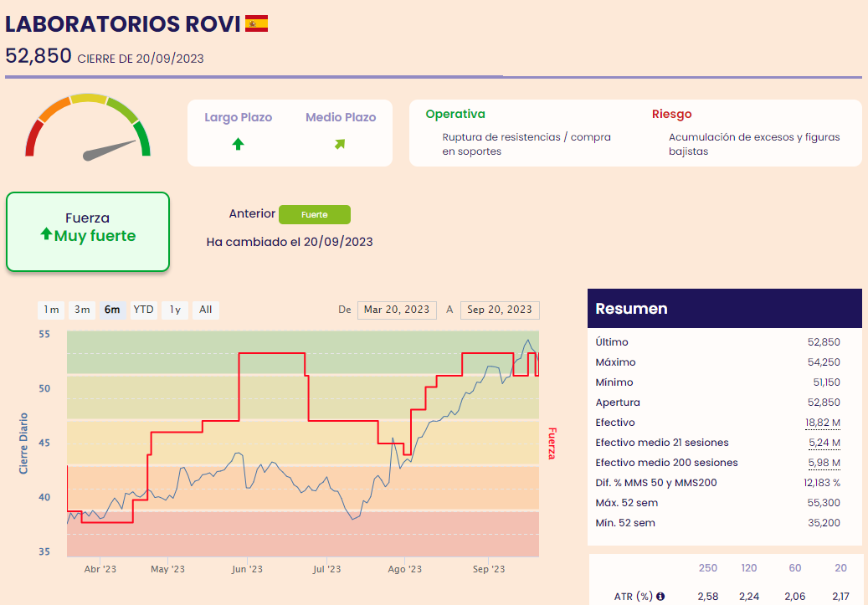Click the Efectivo value 18,82 M
This screenshot has width=868, height=605.
(823, 423)
